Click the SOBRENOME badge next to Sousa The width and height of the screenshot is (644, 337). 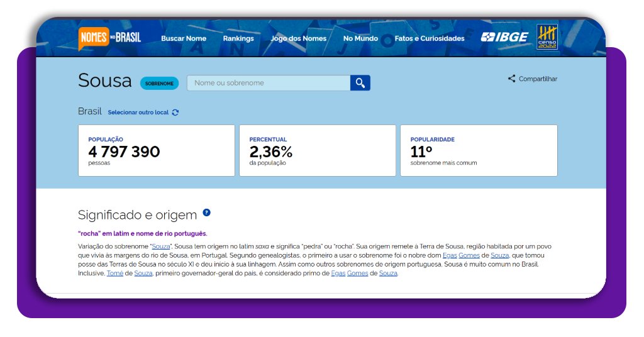160,83
